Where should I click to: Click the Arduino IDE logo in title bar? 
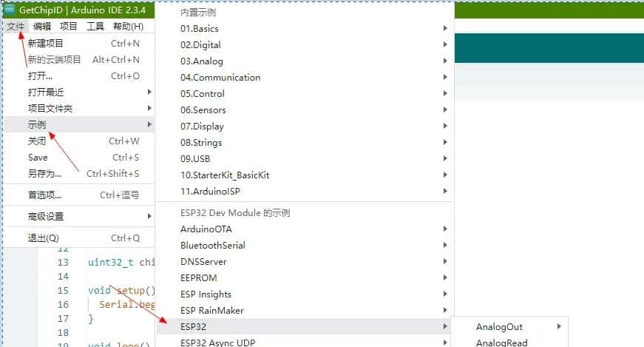point(9,10)
